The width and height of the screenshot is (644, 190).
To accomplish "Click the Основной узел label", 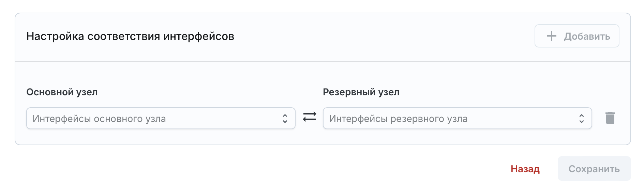I will [62, 92].
